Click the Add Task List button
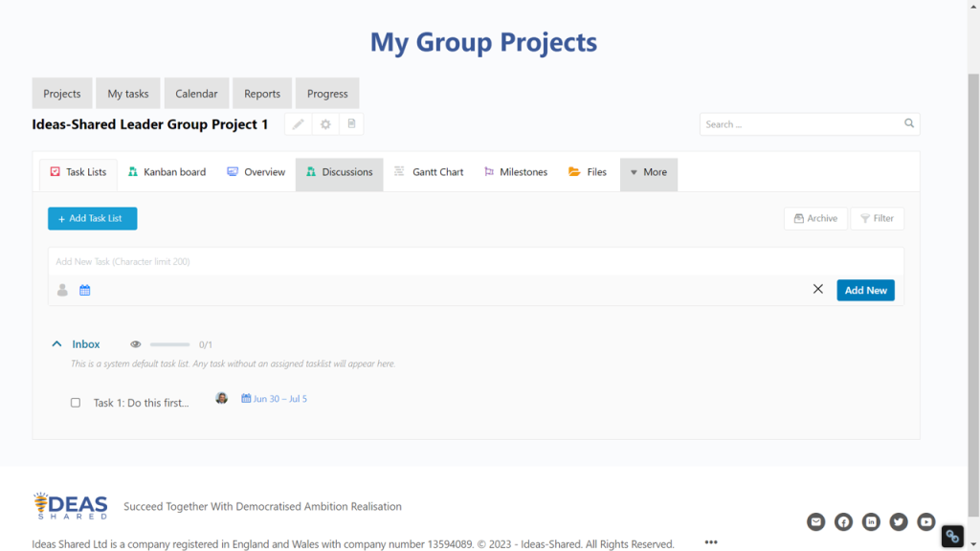The width and height of the screenshot is (980, 551). point(93,219)
